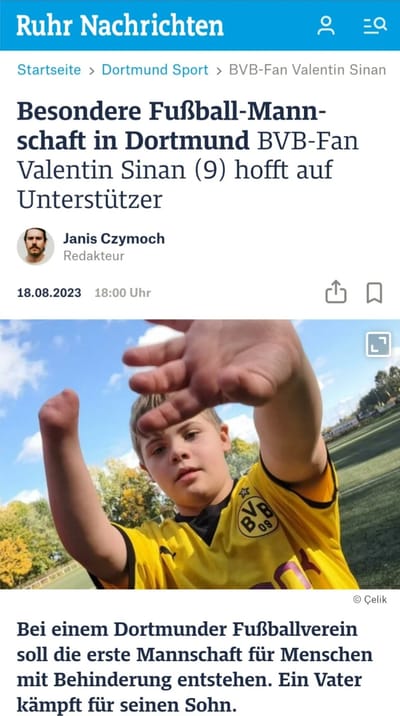Open the Dortmund Sport breadcrumb section
This screenshot has height=716, width=400.
point(155,70)
